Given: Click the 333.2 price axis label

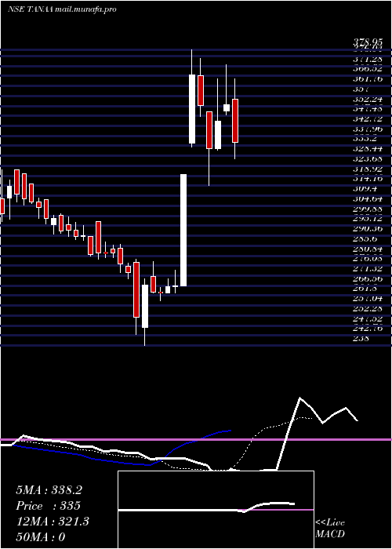Looking at the screenshot, I should (x=365, y=139).
